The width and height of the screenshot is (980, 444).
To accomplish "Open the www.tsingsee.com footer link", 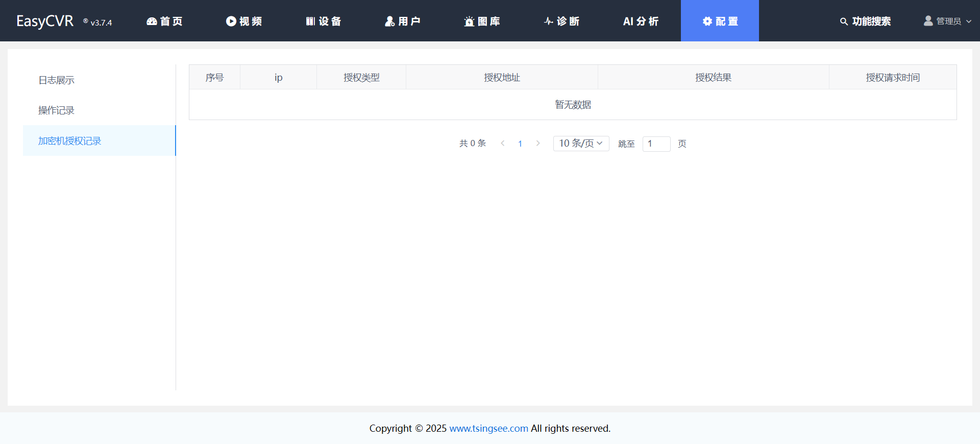I will click(x=488, y=429).
